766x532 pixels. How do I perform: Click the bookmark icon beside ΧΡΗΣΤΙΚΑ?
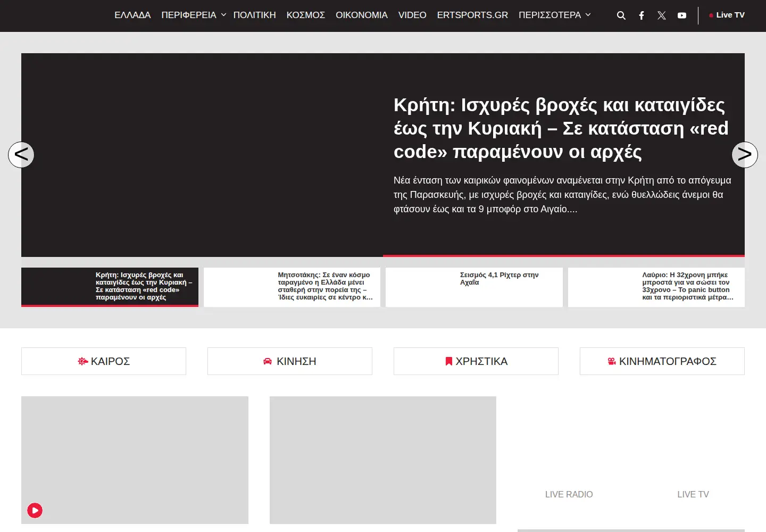coord(448,361)
